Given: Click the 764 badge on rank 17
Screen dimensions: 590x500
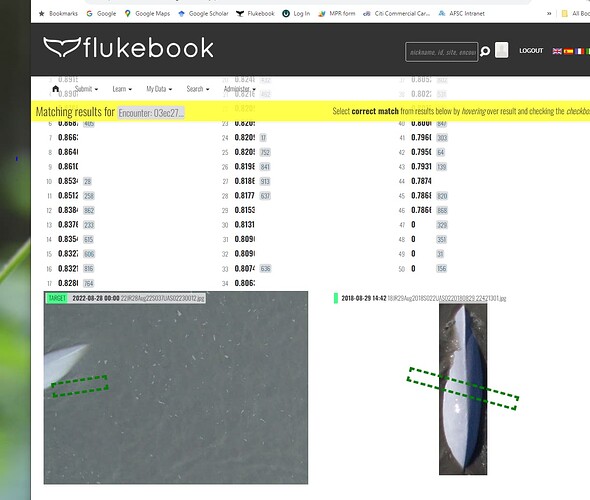Looking at the screenshot, I should [x=88, y=283].
